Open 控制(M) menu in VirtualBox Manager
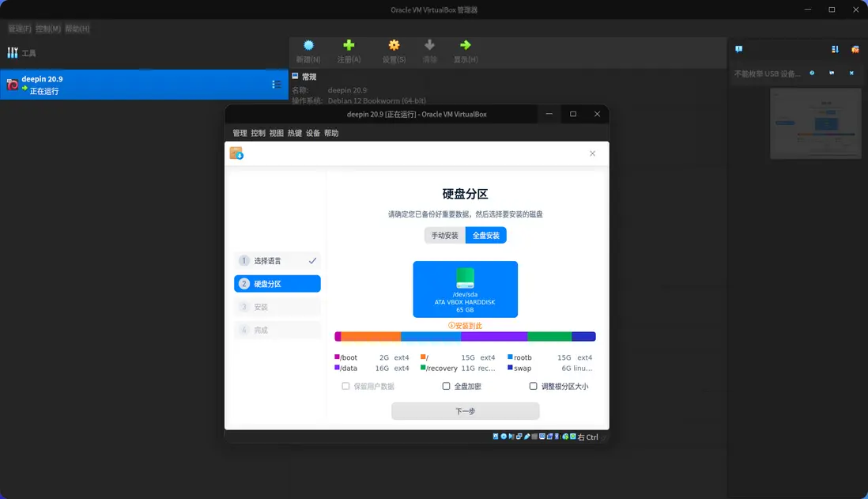The width and height of the screenshot is (868, 499). pyautogui.click(x=48, y=28)
